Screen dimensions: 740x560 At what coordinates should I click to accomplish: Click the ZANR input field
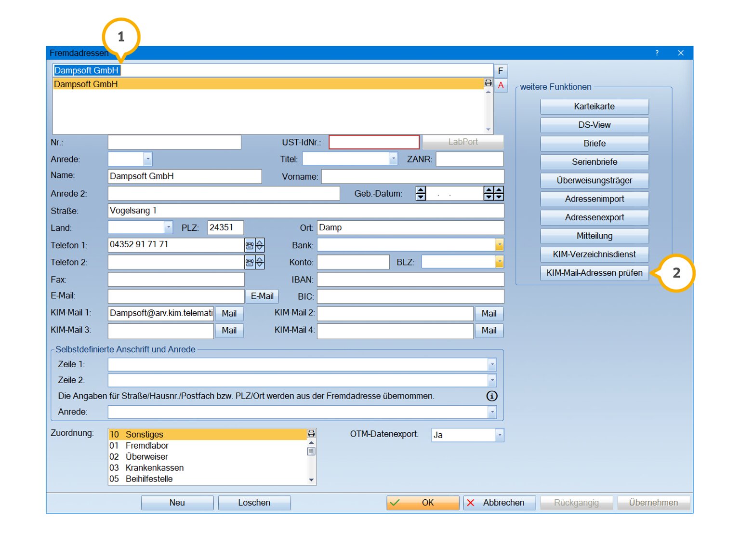(x=470, y=159)
